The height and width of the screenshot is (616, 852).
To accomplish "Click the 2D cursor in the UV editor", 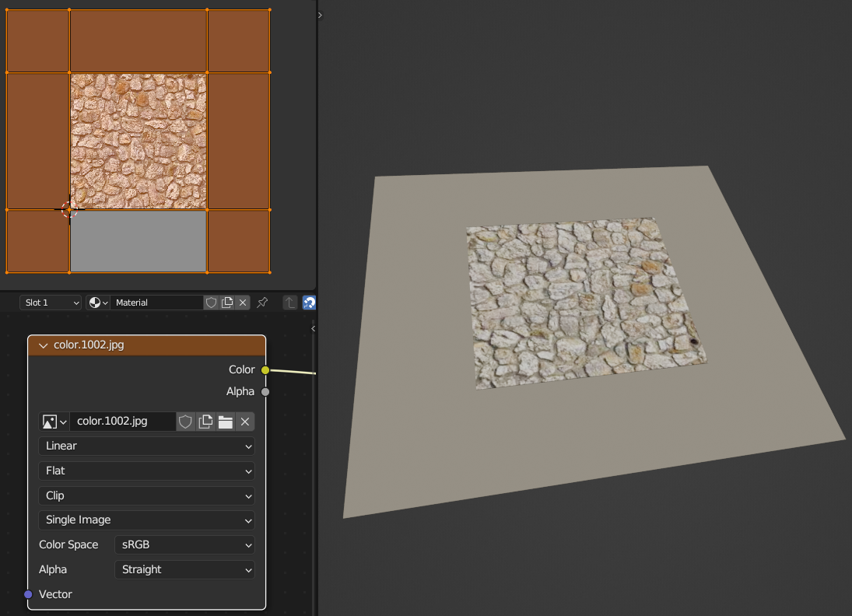I will pyautogui.click(x=69, y=209).
